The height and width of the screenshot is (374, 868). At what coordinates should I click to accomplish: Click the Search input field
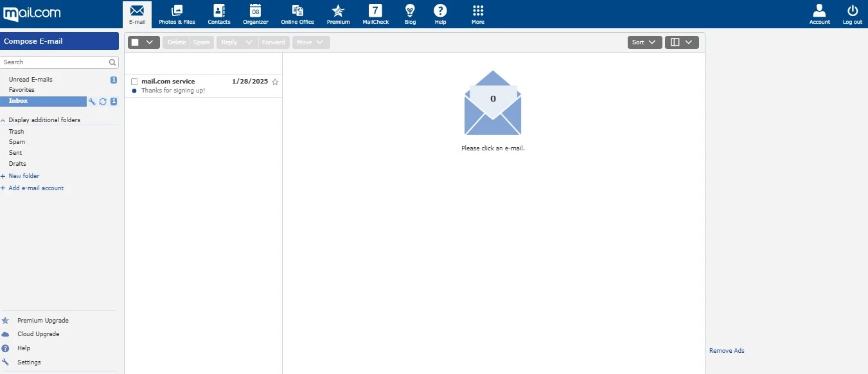click(55, 62)
